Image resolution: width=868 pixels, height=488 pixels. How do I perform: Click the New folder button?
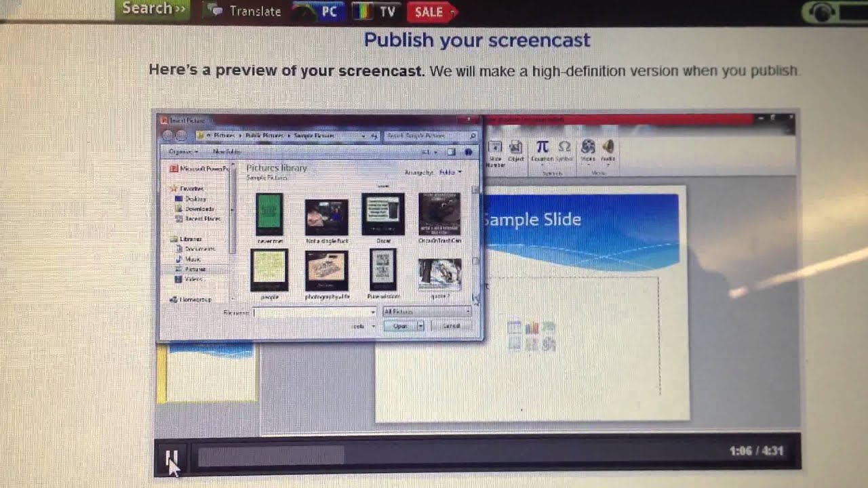(x=226, y=152)
